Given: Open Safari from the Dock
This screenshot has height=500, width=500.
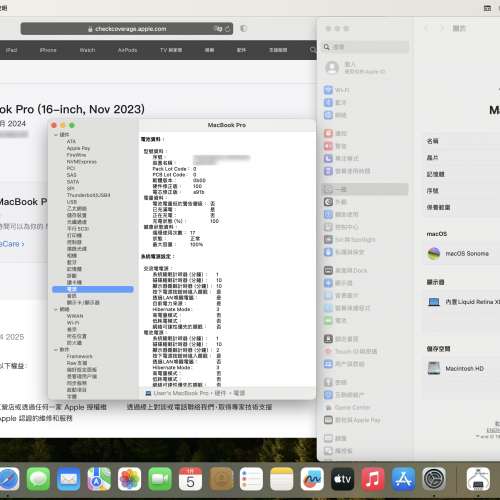Looking at the screenshot, I should (x=8, y=479).
